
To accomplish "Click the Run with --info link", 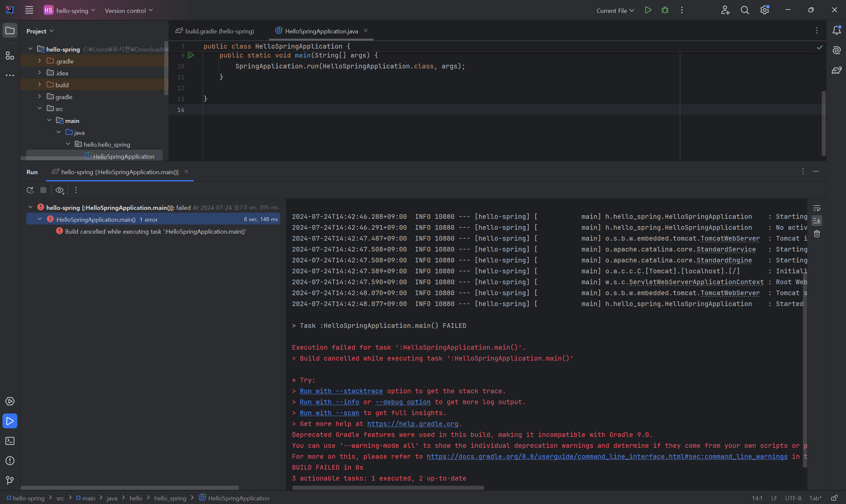I will pos(329,402).
